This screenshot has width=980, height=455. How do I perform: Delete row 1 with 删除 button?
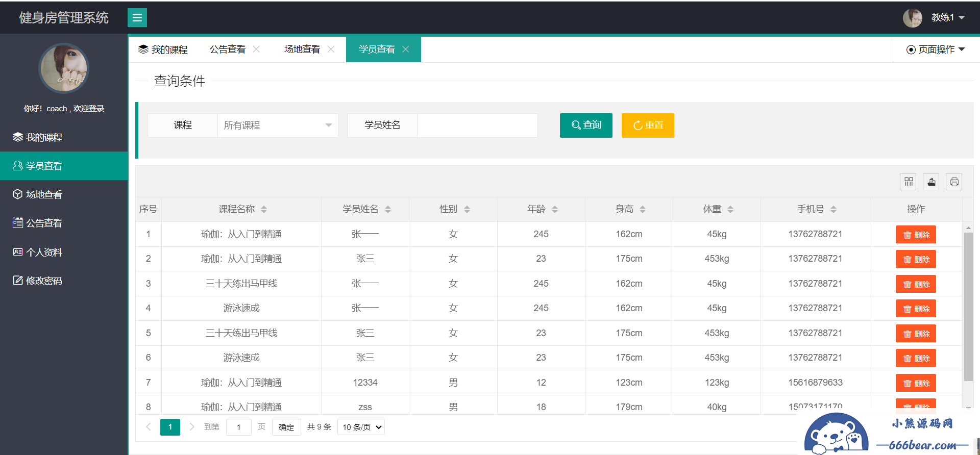[916, 235]
